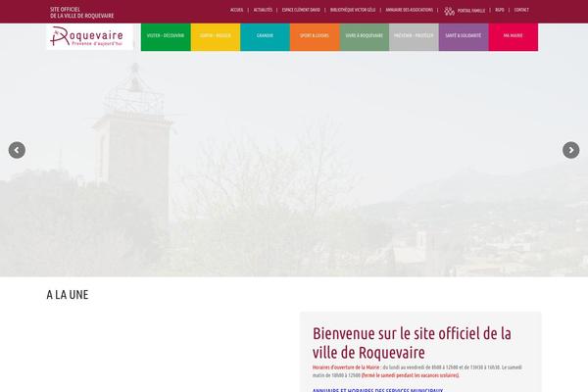Screen dimensions: 588x392
Task: Go to next slide arrow
Action: 570,150
